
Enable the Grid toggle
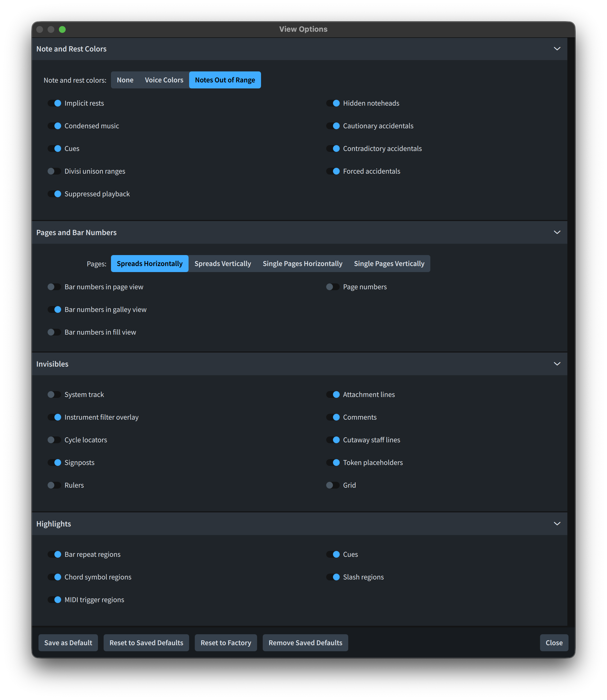[x=333, y=485]
